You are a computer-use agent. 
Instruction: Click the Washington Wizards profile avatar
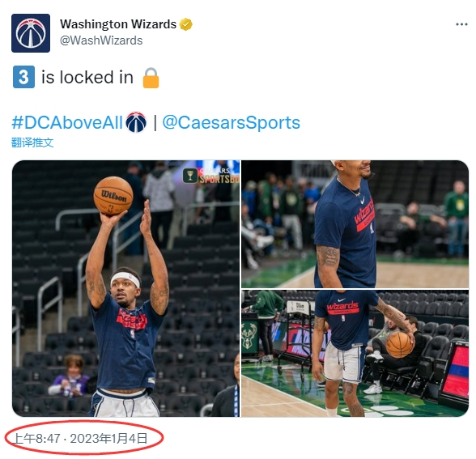(31, 33)
